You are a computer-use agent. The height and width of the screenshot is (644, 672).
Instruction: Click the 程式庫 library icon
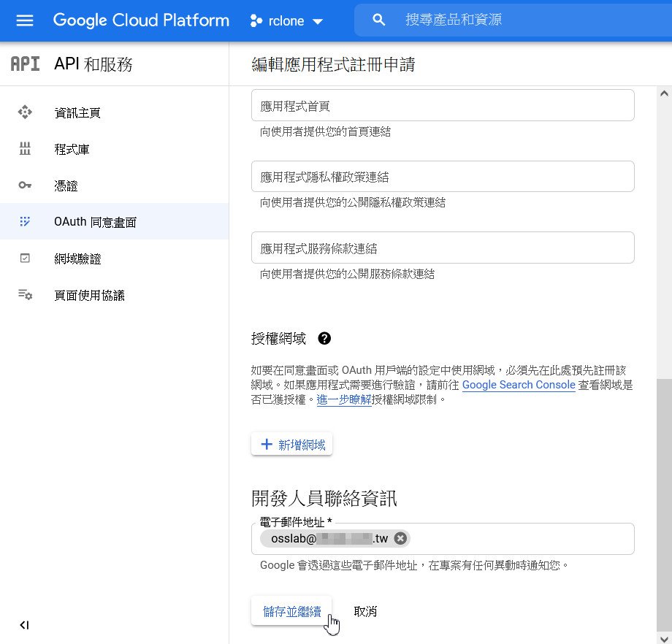[25, 149]
